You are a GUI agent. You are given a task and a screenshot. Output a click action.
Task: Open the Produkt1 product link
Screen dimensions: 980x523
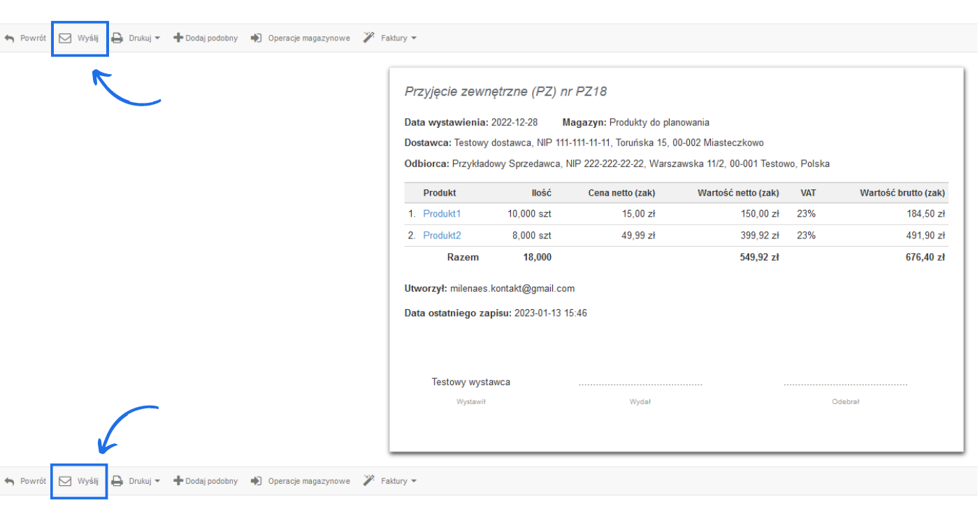[x=442, y=214]
